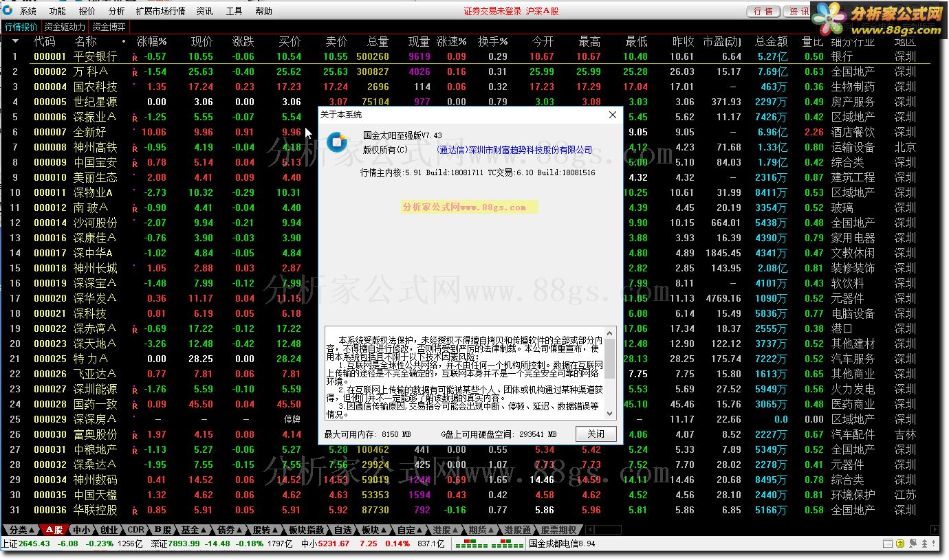Image resolution: width=949 pixels, height=560 pixels.
Task: Click the satellite dish icon in status bar
Action: point(913,544)
